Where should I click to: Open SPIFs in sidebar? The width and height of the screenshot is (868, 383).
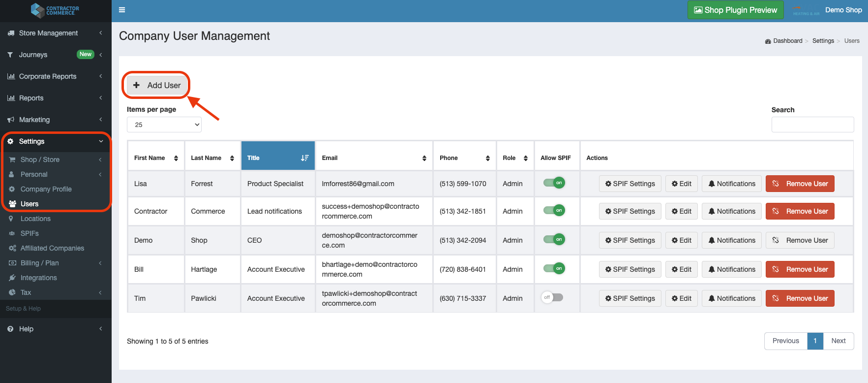pyautogui.click(x=30, y=233)
